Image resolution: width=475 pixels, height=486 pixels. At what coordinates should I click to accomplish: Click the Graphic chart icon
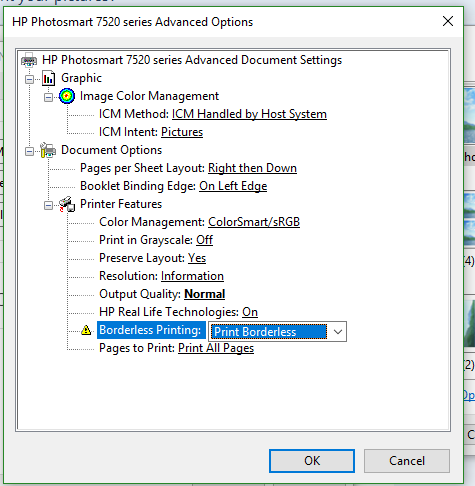point(48,78)
